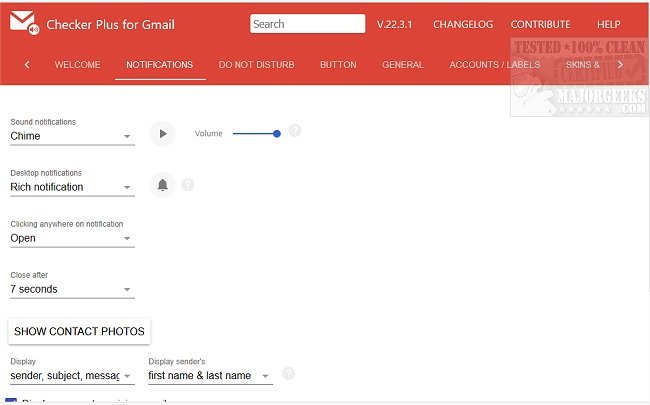Test desktop notification with bell icon
The image size is (650, 405).
pyautogui.click(x=162, y=184)
